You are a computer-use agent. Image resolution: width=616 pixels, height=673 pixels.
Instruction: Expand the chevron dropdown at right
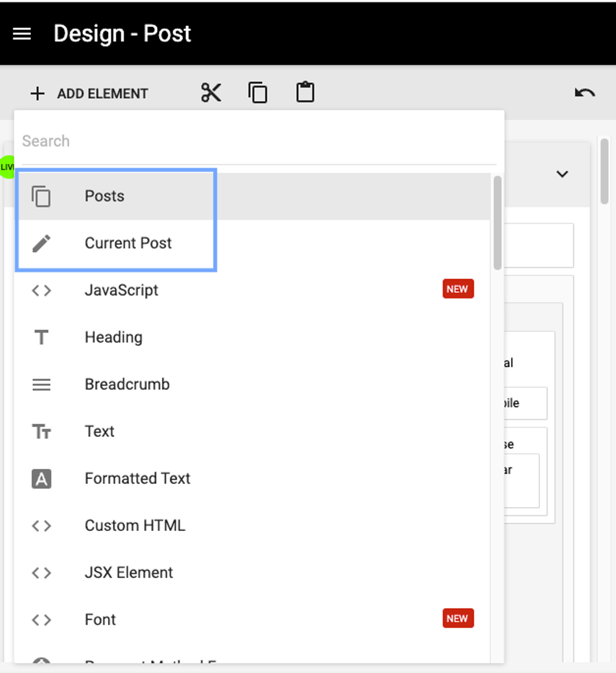562,174
